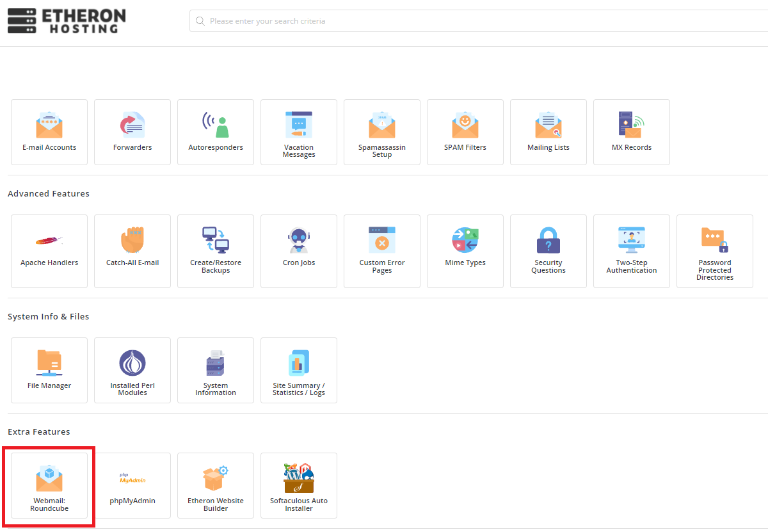Go to Mailing Lists
The width and height of the screenshot is (768, 532).
548,132
